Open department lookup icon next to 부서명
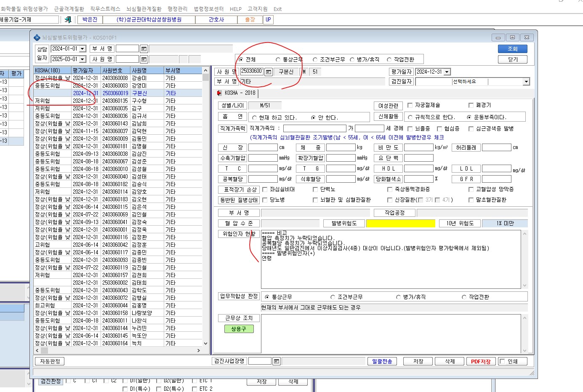Viewport: 583px width, 392px height. pos(144,49)
